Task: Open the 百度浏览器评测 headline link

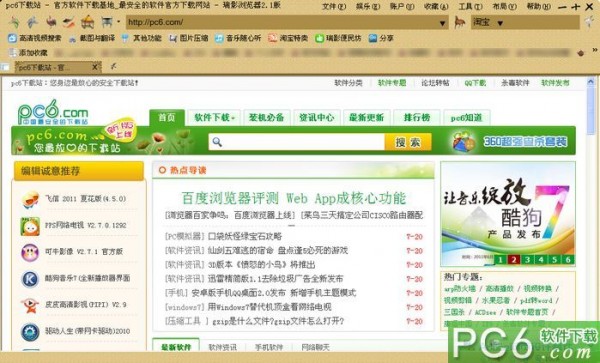Action: pos(293,198)
